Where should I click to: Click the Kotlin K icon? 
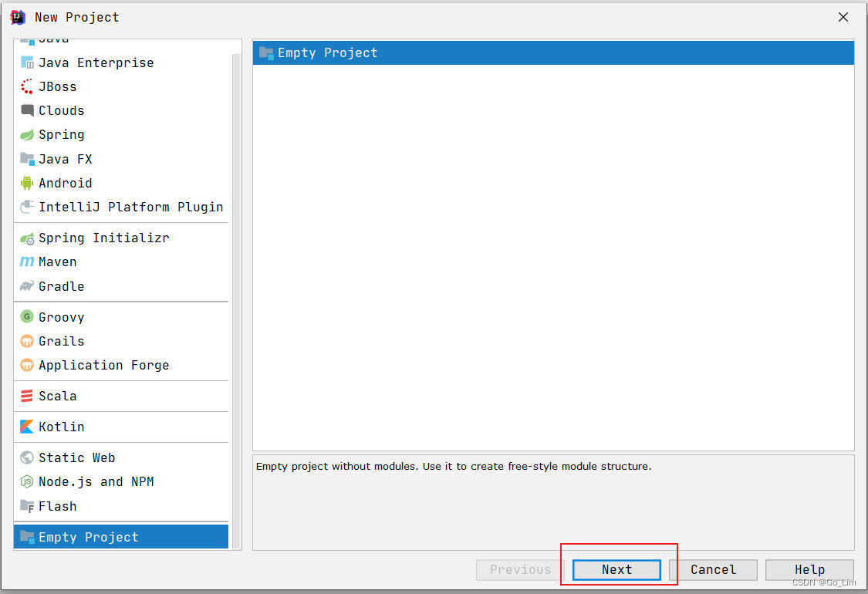(26, 427)
